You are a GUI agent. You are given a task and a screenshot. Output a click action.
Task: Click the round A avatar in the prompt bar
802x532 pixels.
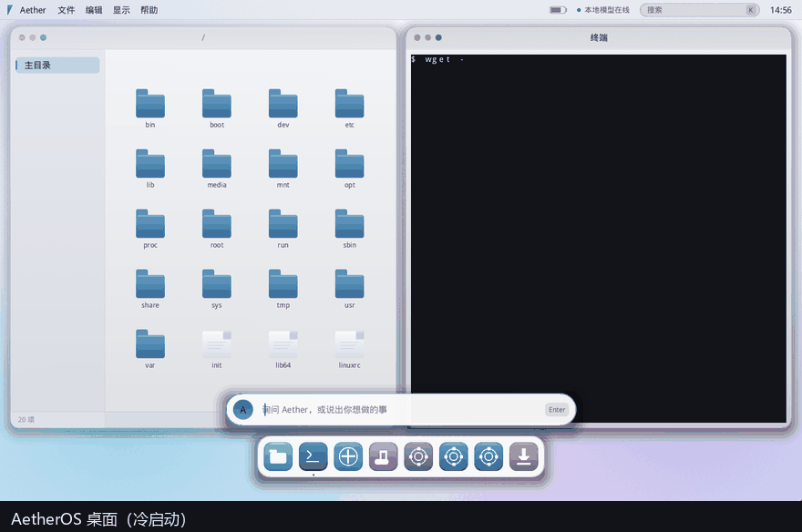click(243, 410)
